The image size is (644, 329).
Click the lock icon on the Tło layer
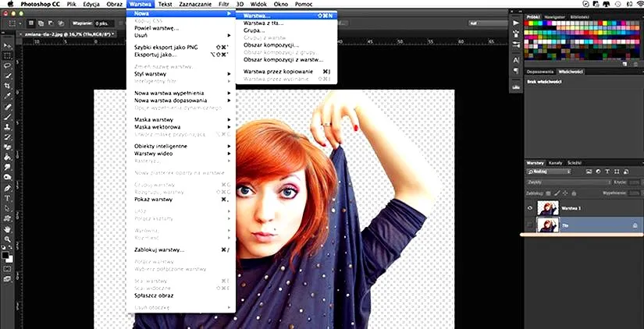coord(634,225)
